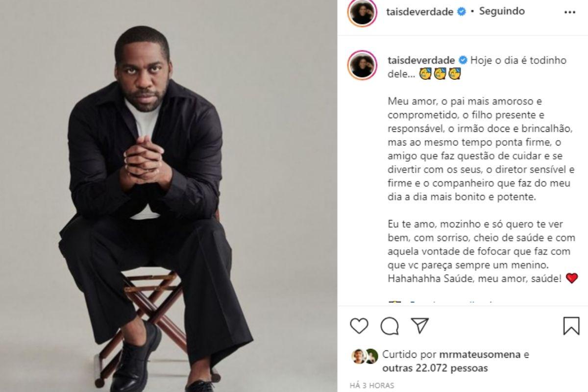Screen dimensions: 588x392
Task: Save post with the bookmark icon
Action: [571, 326]
